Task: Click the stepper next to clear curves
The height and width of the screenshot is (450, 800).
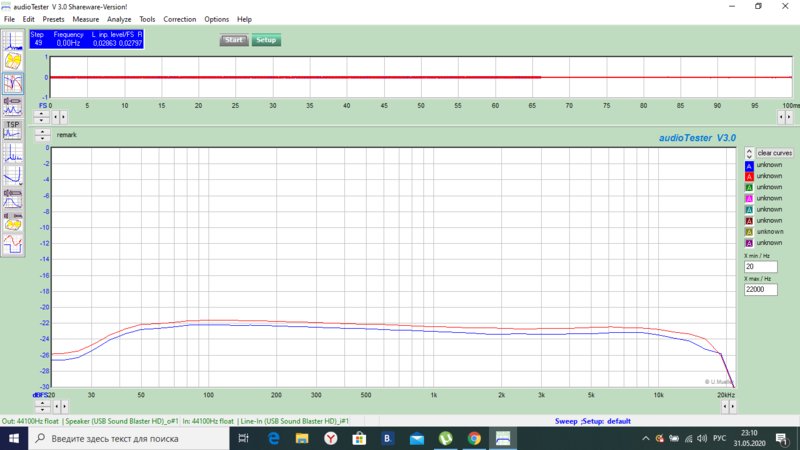Action: click(x=748, y=152)
